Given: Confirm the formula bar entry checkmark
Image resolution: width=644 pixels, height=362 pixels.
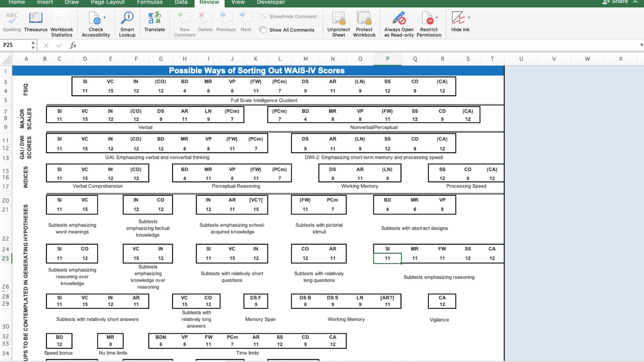Looking at the screenshot, I should pos(59,45).
